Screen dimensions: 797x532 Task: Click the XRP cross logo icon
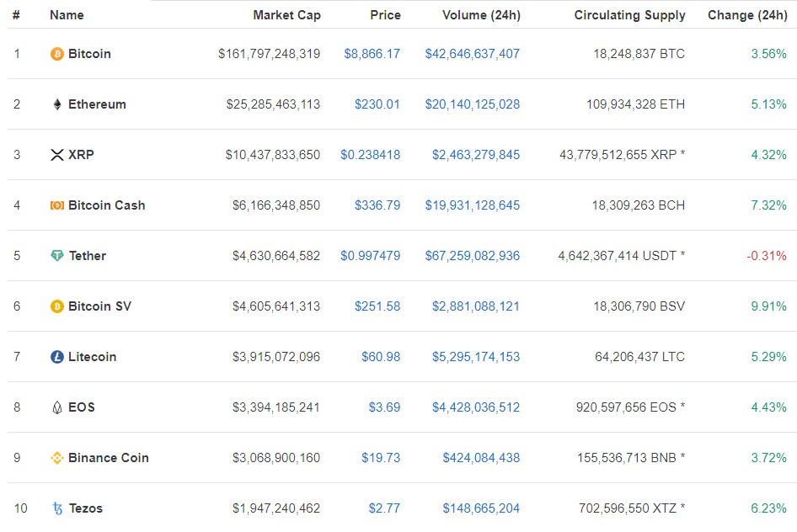(x=57, y=155)
